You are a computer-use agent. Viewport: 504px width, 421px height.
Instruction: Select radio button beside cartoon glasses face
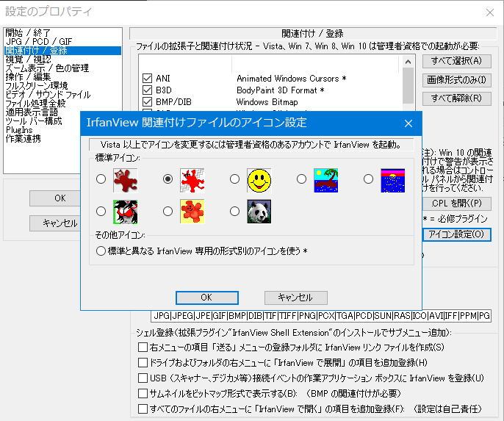tap(101, 211)
